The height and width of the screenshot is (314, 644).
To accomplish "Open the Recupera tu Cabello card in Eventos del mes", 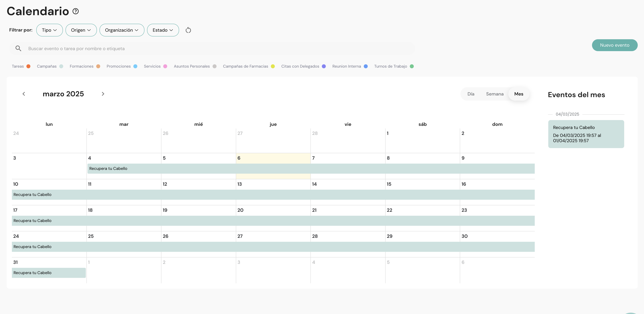I will point(586,134).
